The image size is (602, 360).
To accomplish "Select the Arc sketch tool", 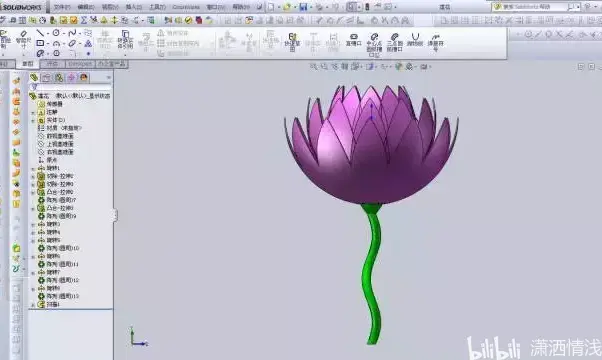I will [56, 43].
